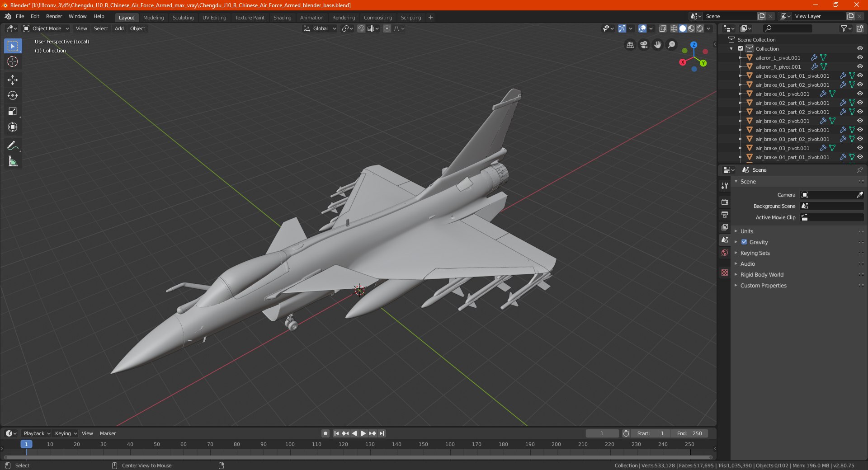
Task: Toggle viewport gizmos display
Action: 622,28
